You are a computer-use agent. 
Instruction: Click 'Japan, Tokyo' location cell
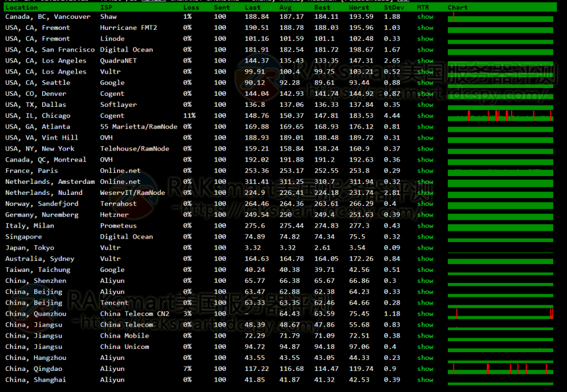click(x=30, y=247)
